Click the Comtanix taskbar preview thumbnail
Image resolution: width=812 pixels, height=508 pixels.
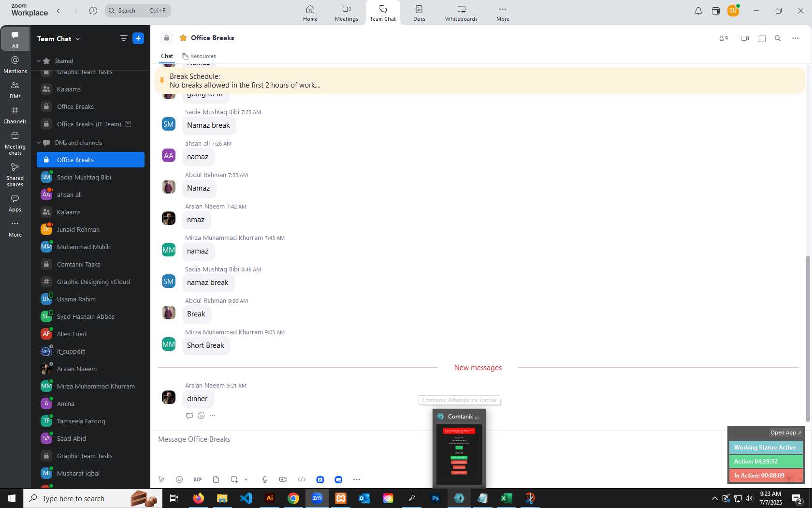(459, 454)
